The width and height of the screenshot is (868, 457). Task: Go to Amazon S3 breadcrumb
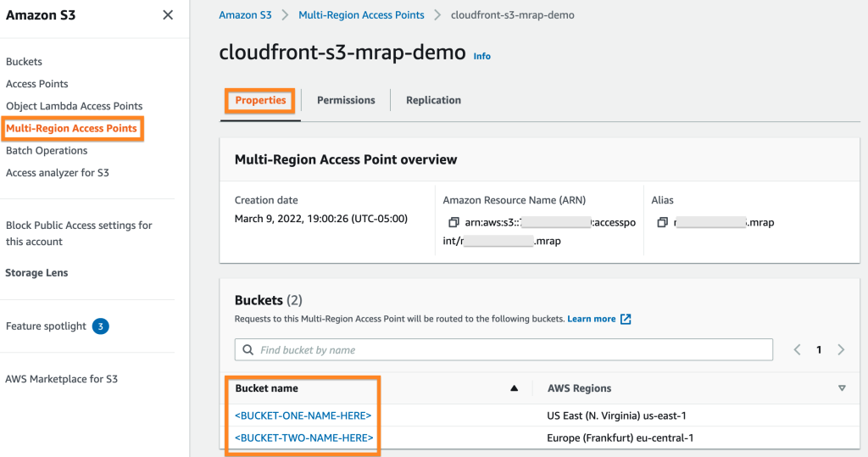coord(245,15)
